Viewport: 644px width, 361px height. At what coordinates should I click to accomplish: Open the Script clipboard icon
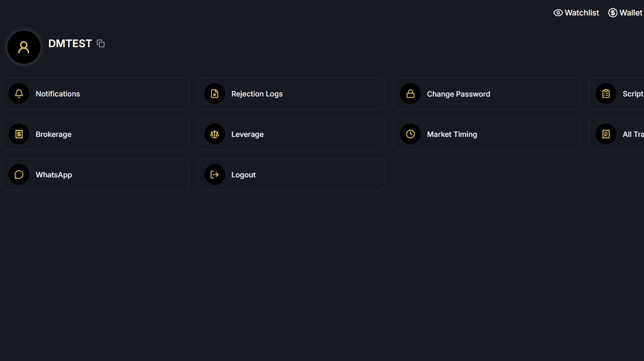click(x=605, y=94)
